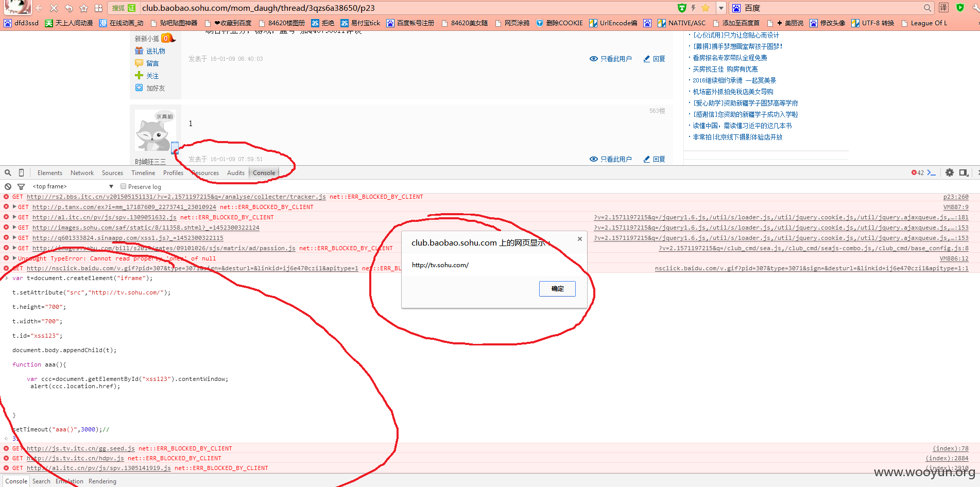Close the alert dialog with X
Screen dimensions: 980x487
[x=580, y=239]
